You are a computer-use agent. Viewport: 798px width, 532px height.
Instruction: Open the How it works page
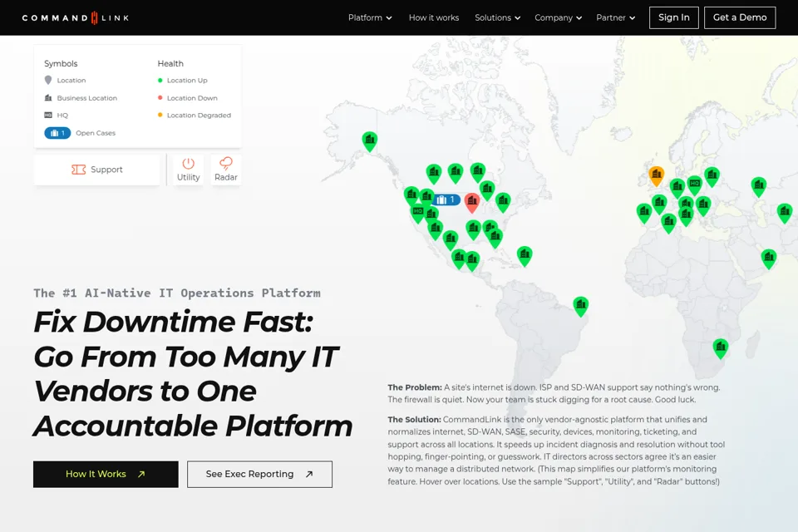pos(434,17)
